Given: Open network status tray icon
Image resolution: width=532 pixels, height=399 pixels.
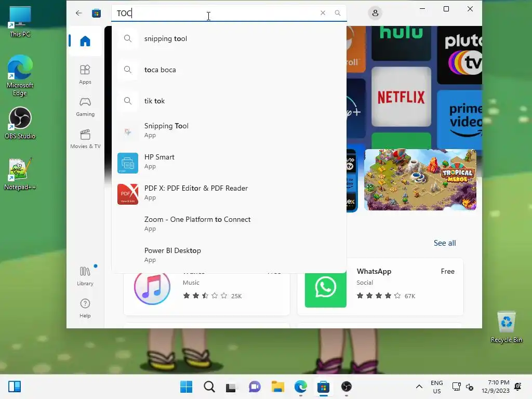Looking at the screenshot, I should click(x=456, y=387).
